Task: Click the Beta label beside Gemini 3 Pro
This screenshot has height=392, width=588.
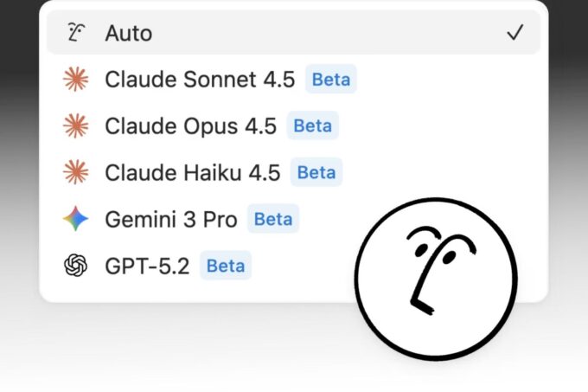Action: (x=272, y=219)
